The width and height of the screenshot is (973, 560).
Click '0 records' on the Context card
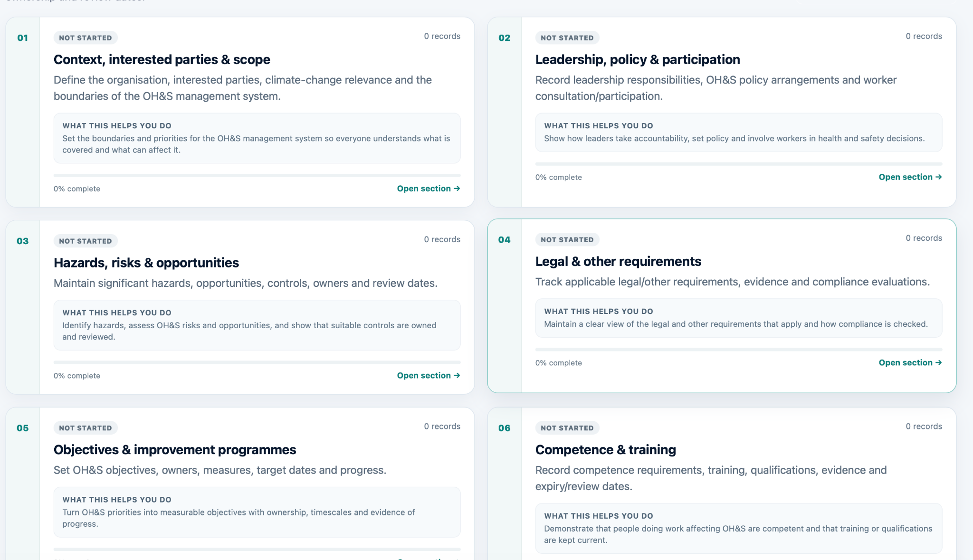pyautogui.click(x=442, y=36)
